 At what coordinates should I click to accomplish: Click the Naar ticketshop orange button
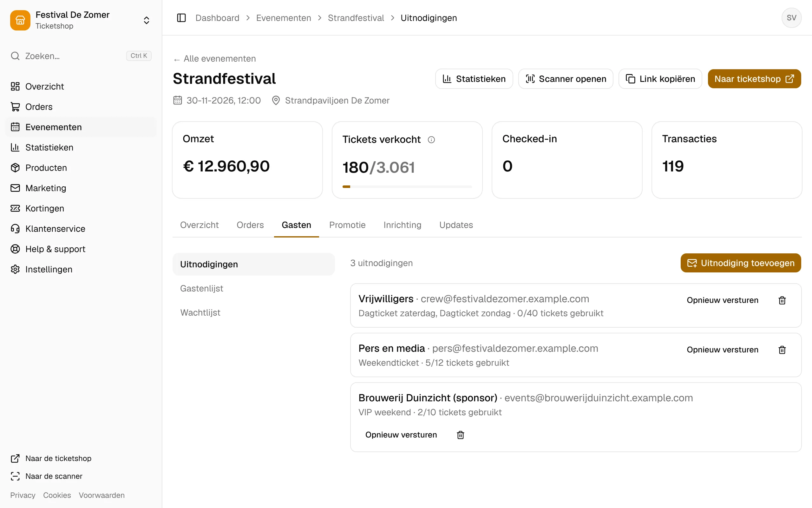[x=754, y=79]
